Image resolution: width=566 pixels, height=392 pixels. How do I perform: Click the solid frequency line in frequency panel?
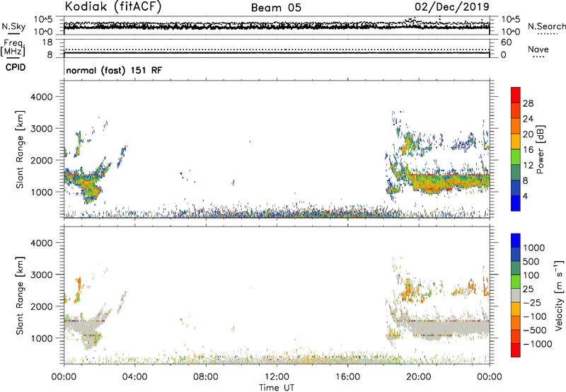(277, 53)
